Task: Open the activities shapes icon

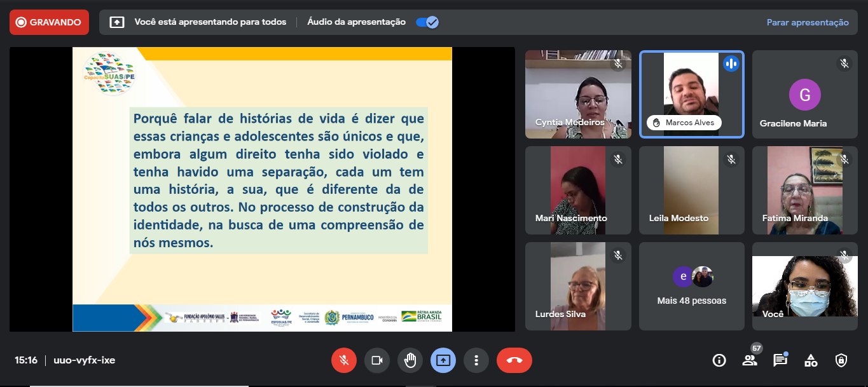Action: coord(811,360)
